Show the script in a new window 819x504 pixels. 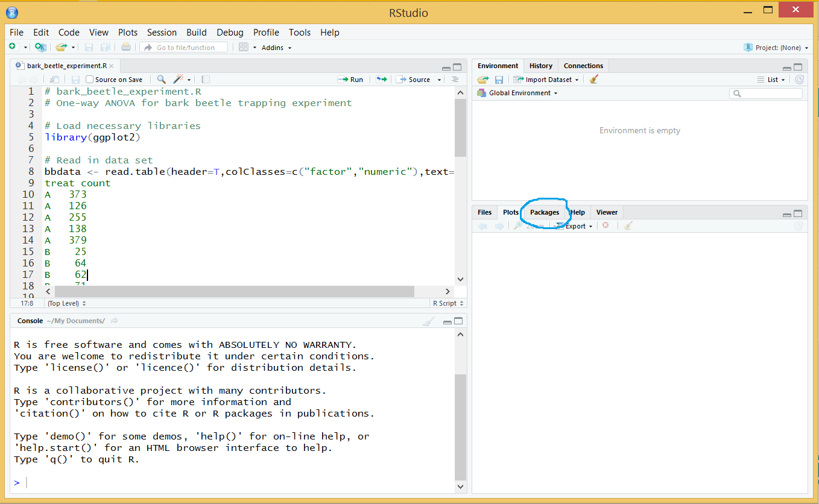tap(54, 80)
